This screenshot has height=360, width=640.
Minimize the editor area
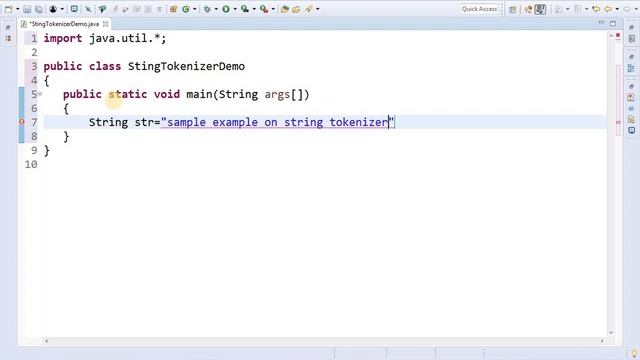click(x=601, y=23)
